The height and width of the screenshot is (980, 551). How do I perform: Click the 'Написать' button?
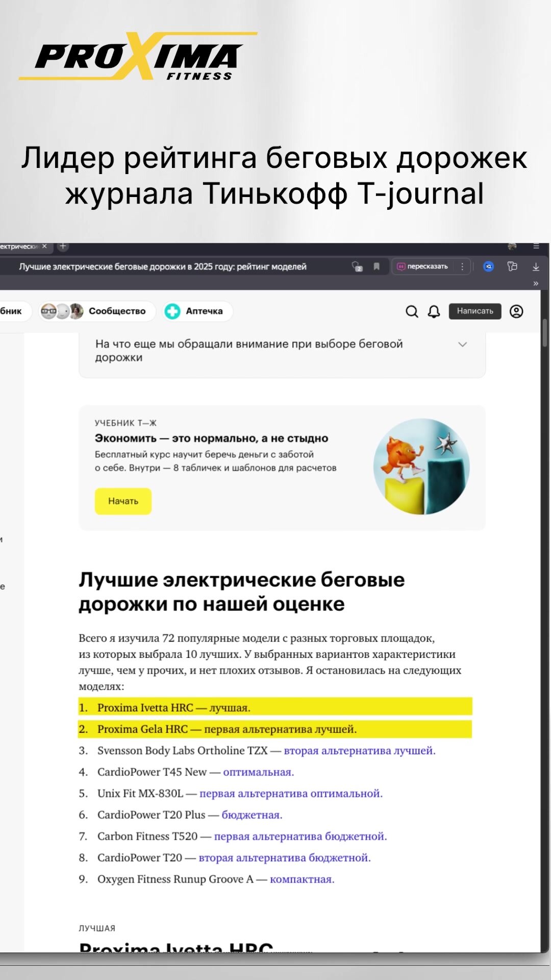tap(475, 311)
